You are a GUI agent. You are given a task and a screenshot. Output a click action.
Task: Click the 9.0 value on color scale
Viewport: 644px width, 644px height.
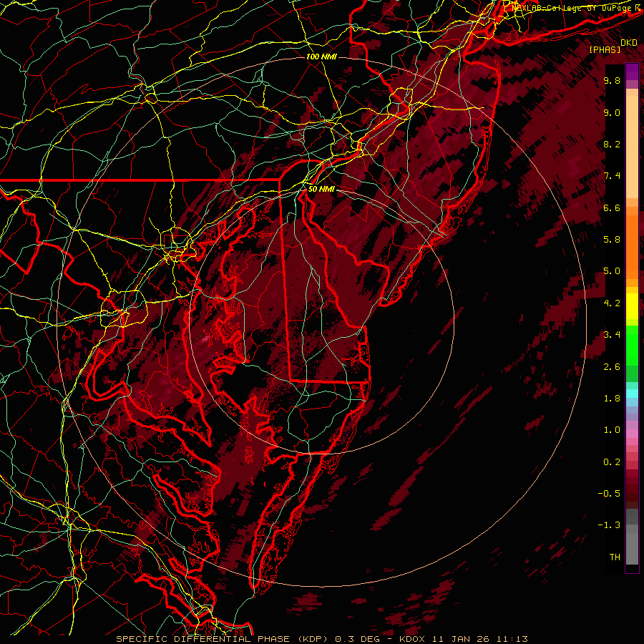[x=612, y=113]
